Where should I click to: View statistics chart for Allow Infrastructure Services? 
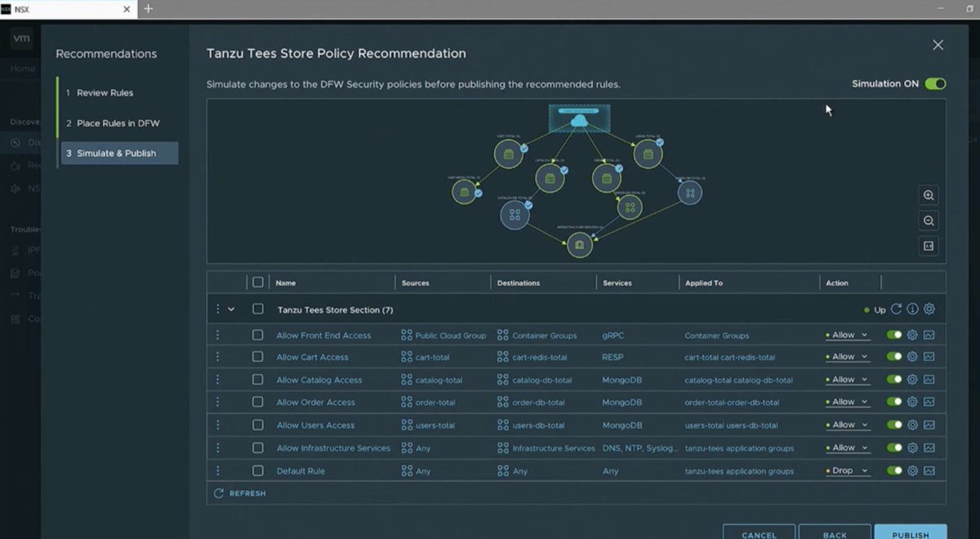point(929,448)
